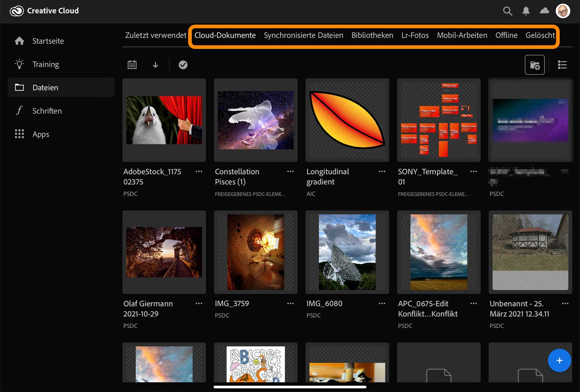Switch to list view layout
The image size is (580, 392).
[x=562, y=65]
